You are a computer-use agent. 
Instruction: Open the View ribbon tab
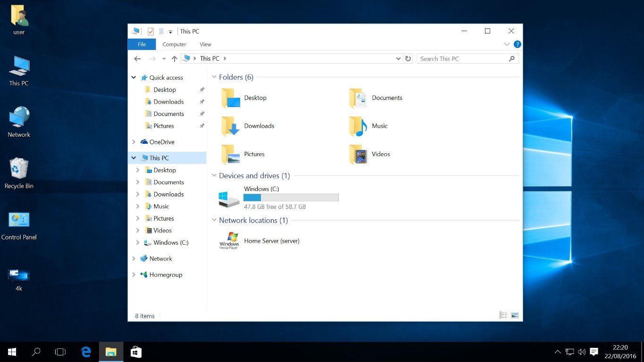pos(205,44)
